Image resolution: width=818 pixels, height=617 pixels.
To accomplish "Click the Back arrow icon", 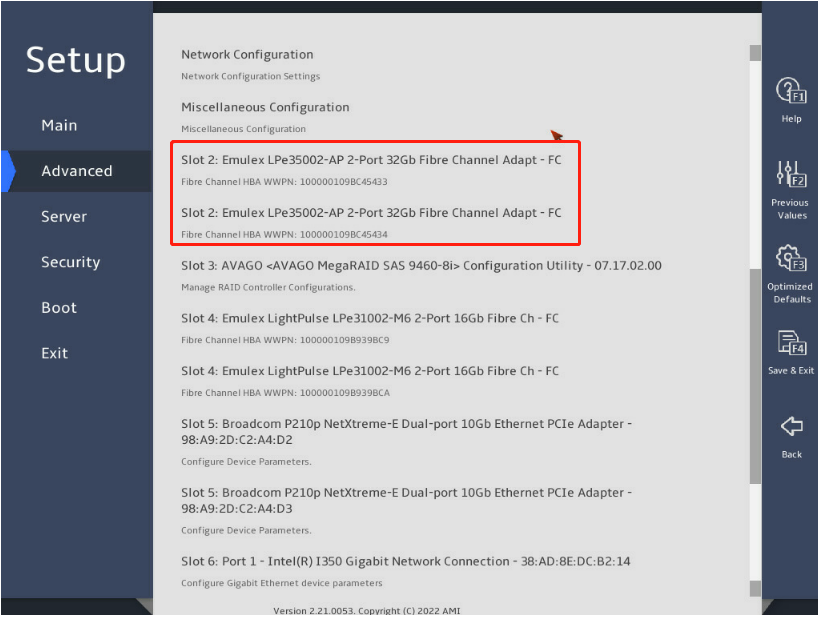I will (x=791, y=426).
